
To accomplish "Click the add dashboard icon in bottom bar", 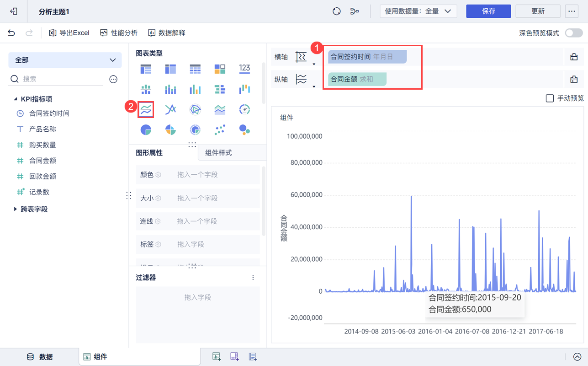I will [x=234, y=357].
